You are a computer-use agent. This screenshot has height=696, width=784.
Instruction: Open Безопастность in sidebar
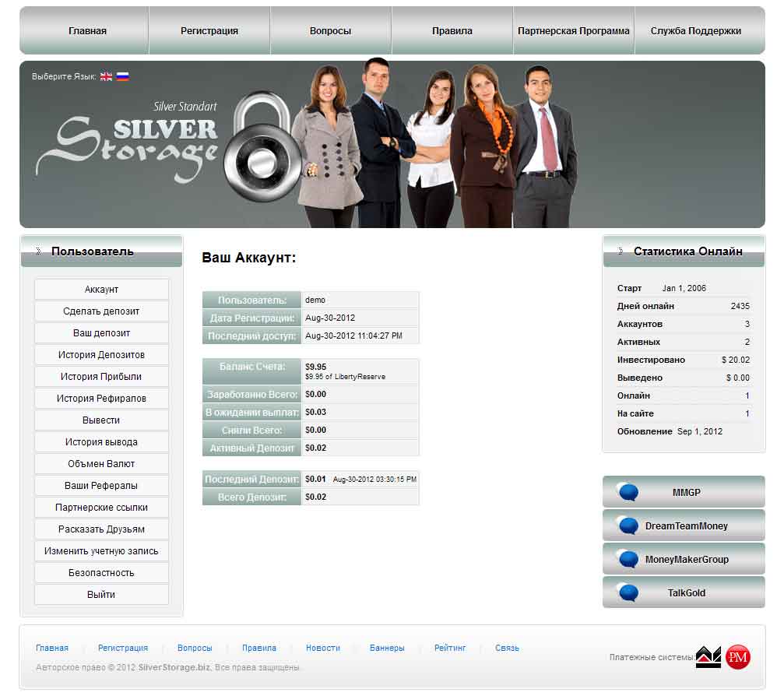[x=101, y=572]
